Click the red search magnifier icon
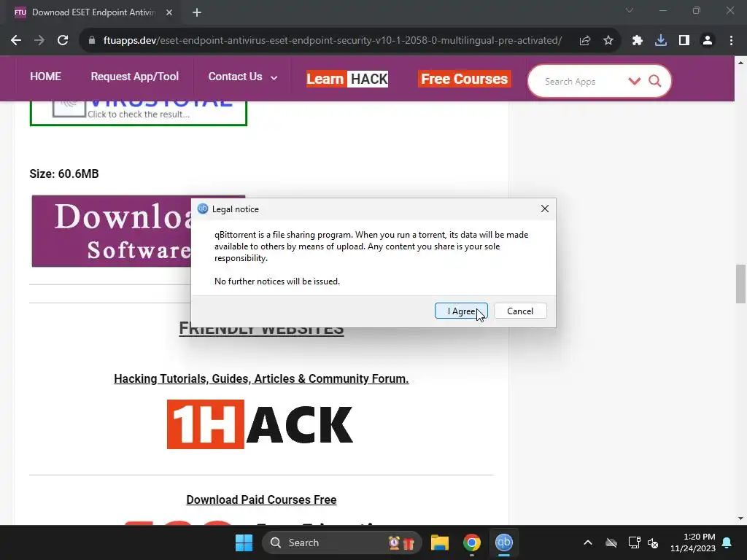 coord(655,81)
